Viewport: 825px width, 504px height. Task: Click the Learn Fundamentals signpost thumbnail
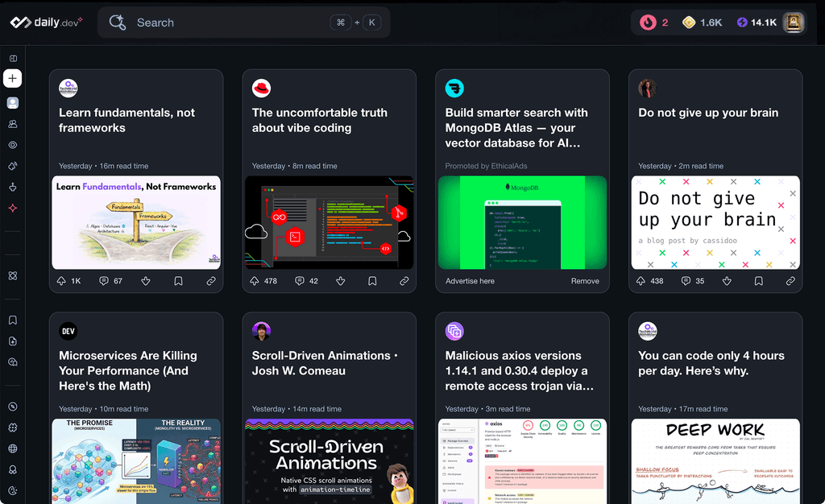[x=136, y=222]
